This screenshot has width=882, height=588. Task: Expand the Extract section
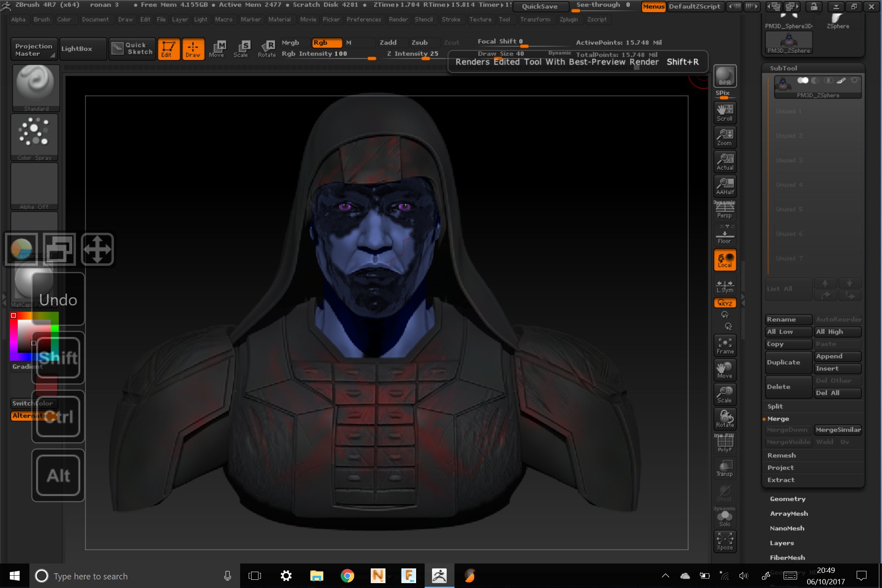click(781, 480)
